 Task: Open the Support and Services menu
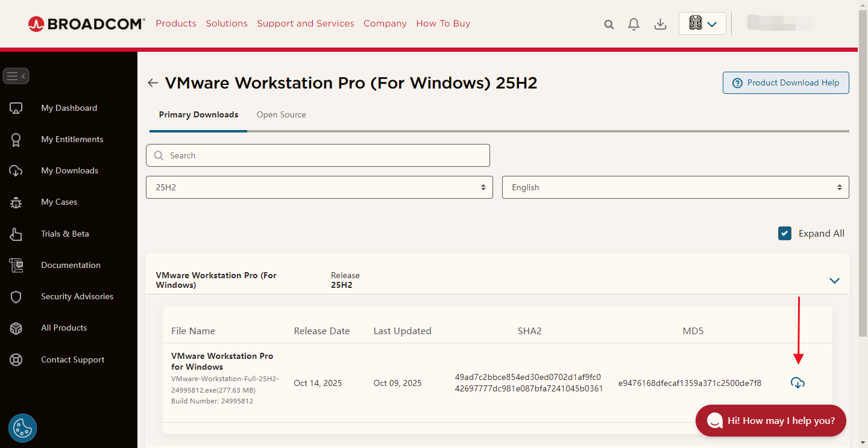(x=306, y=23)
